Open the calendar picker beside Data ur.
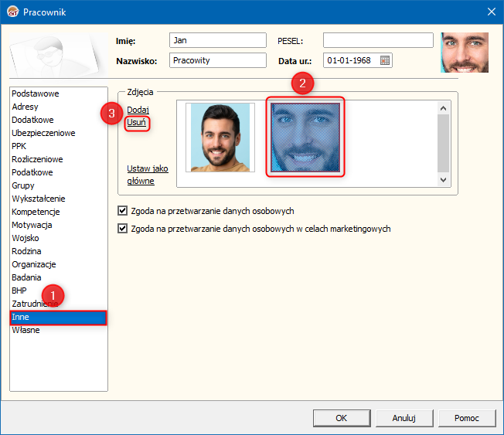 (385, 60)
